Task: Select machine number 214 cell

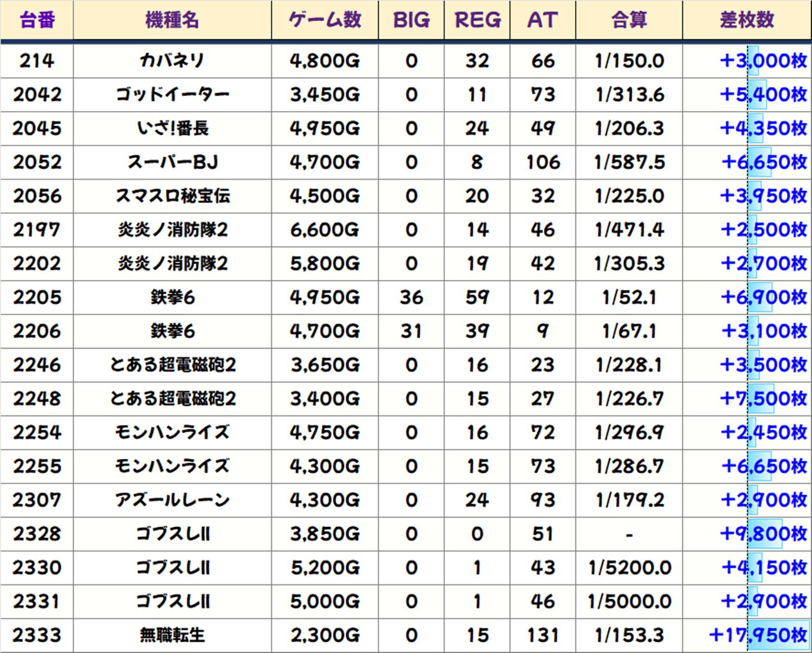Action: tap(37, 61)
